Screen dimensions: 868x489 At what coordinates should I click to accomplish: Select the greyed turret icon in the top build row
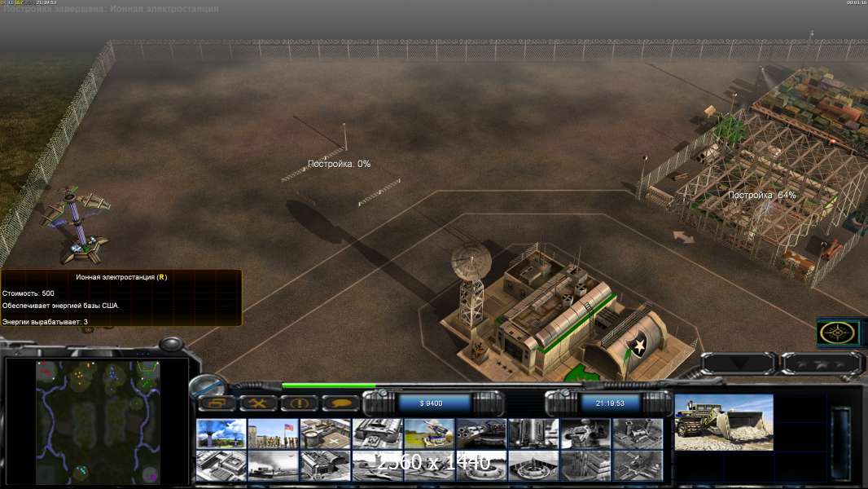pyautogui.click(x=585, y=433)
